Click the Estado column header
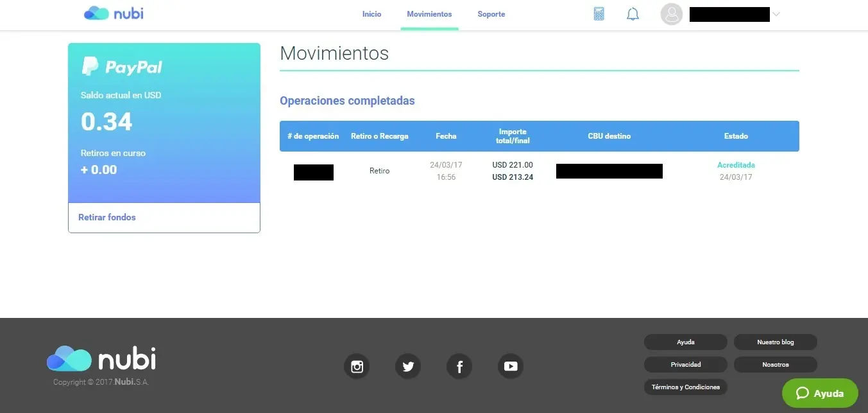 [x=736, y=136]
